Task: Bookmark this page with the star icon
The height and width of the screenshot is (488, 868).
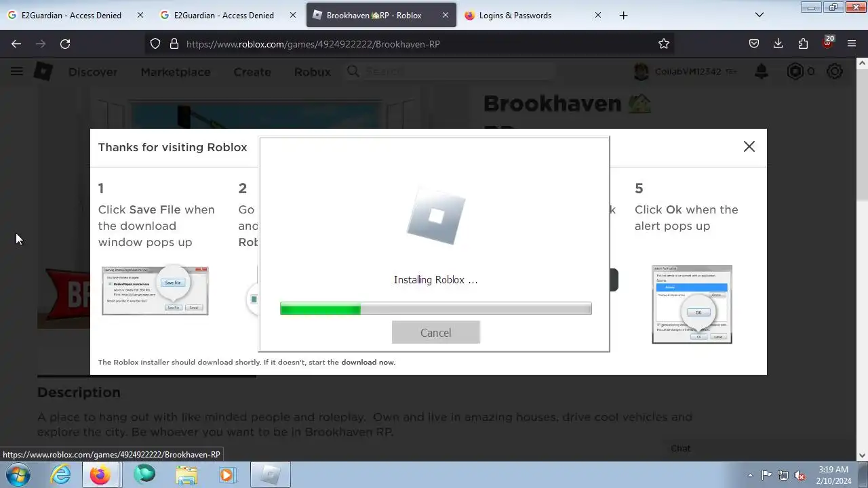Action: (664, 43)
